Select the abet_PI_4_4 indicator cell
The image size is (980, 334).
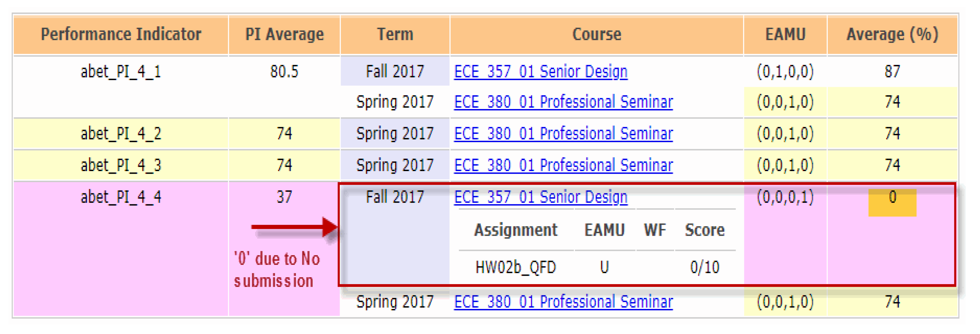pyautogui.click(x=121, y=197)
